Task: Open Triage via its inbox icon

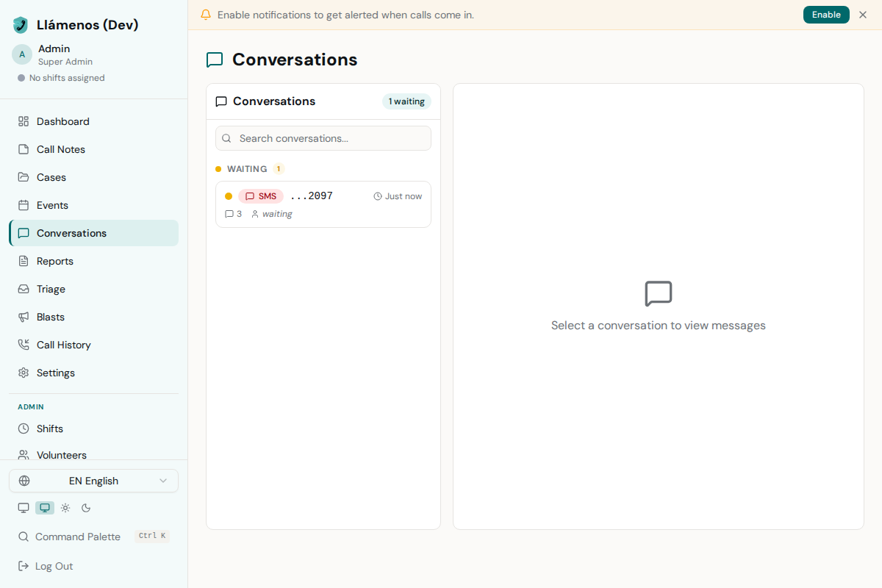Action: [x=24, y=289]
